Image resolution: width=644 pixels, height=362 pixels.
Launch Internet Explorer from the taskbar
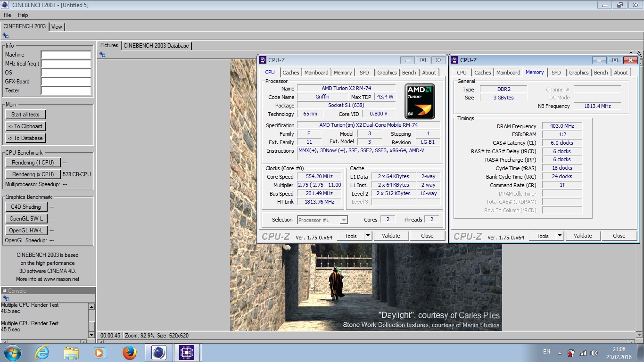pos(42,353)
